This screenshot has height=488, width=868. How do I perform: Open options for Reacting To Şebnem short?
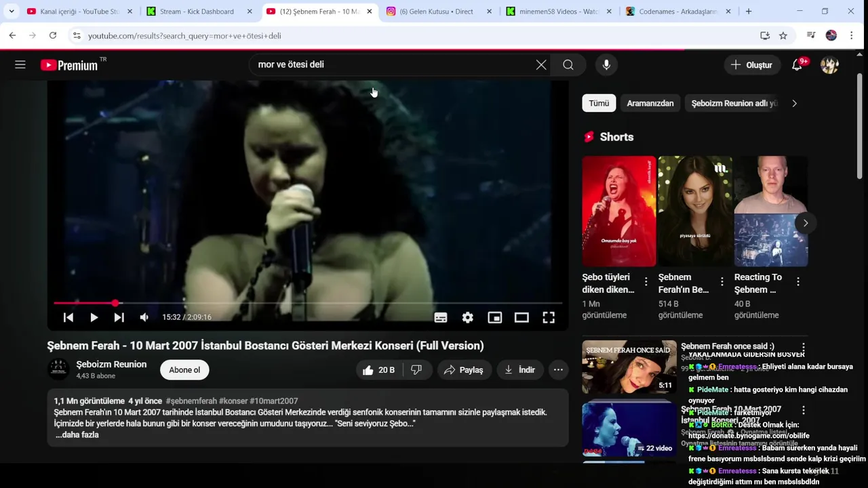point(798,281)
